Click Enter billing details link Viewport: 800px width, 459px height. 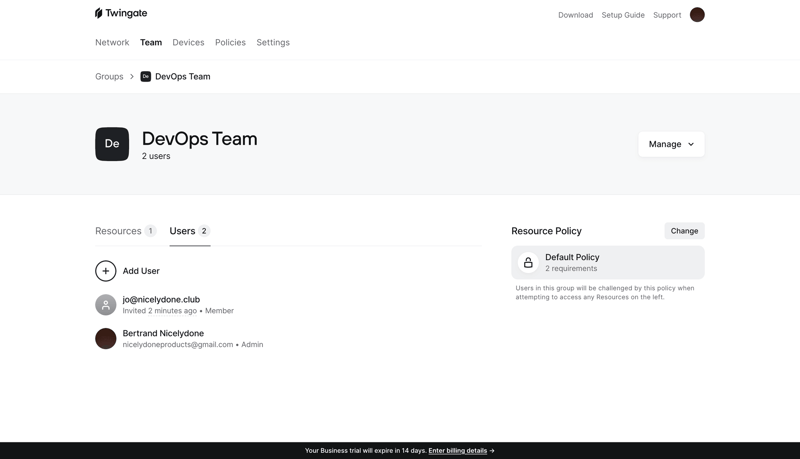(x=458, y=451)
